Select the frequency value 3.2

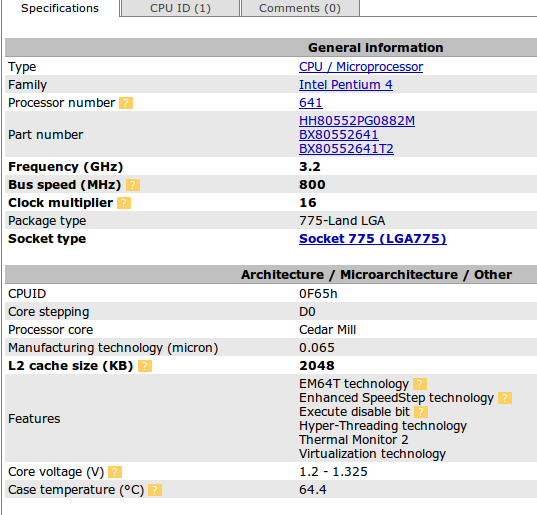pos(310,167)
